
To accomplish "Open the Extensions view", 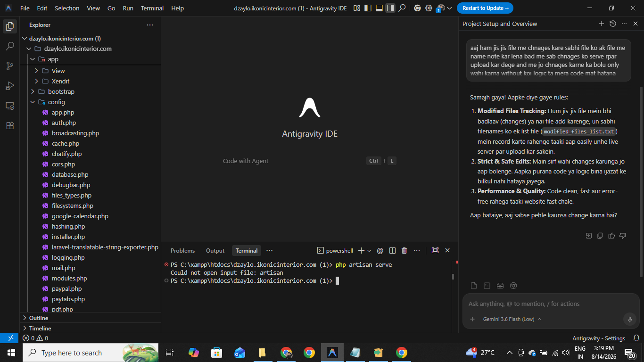I will coord(9,125).
